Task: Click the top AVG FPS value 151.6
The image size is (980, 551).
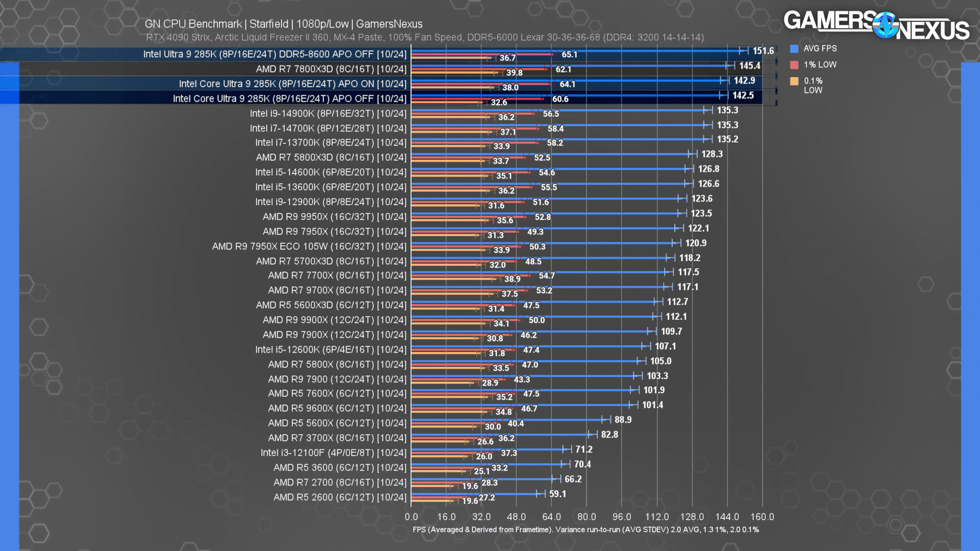Action: pos(763,51)
